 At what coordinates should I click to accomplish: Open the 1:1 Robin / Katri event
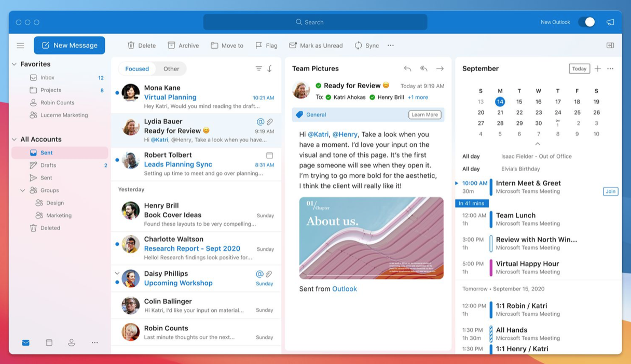538,310
